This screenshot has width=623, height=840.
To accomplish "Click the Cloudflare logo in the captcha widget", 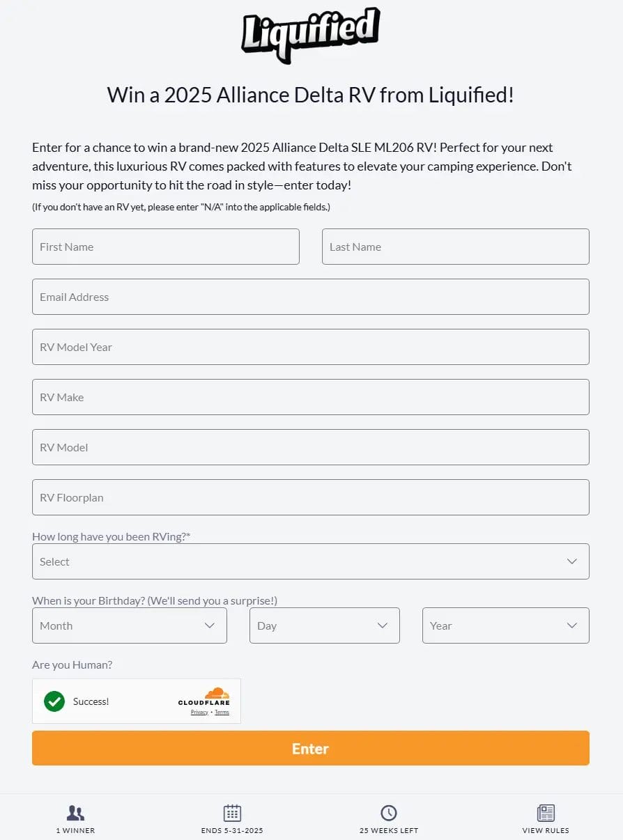I will 204,699.
